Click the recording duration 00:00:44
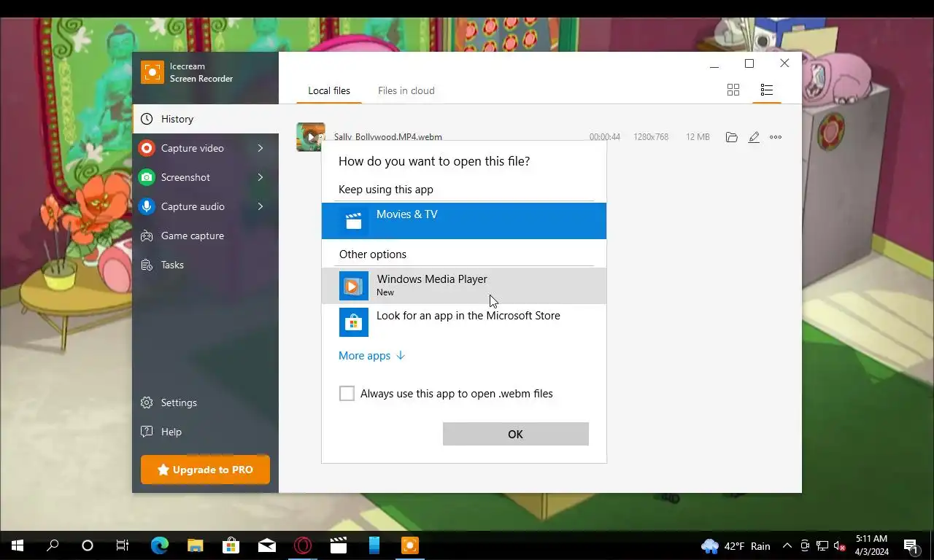This screenshot has width=934, height=560. pyautogui.click(x=605, y=137)
